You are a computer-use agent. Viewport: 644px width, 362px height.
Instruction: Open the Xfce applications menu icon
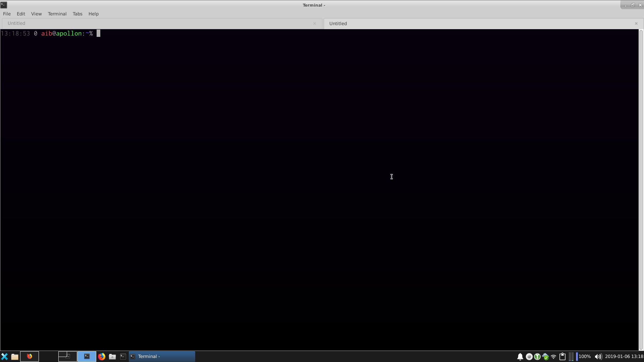tap(4, 356)
